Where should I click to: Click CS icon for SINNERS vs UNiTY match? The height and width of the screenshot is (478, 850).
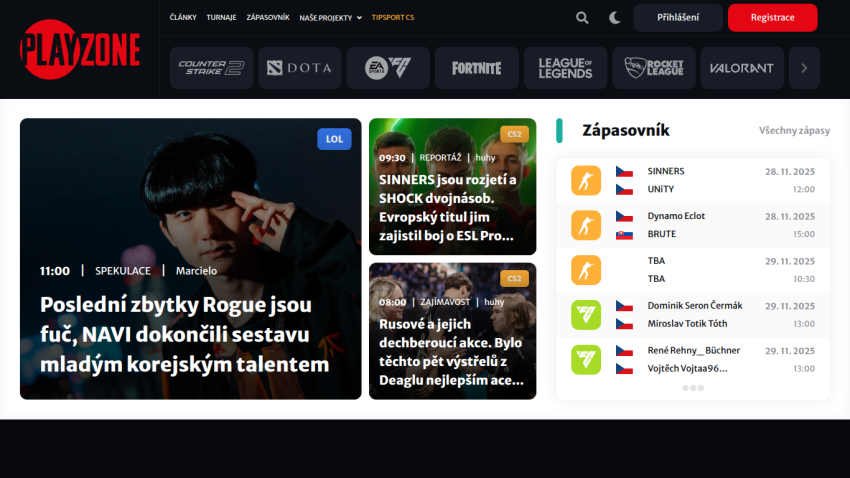click(x=586, y=180)
